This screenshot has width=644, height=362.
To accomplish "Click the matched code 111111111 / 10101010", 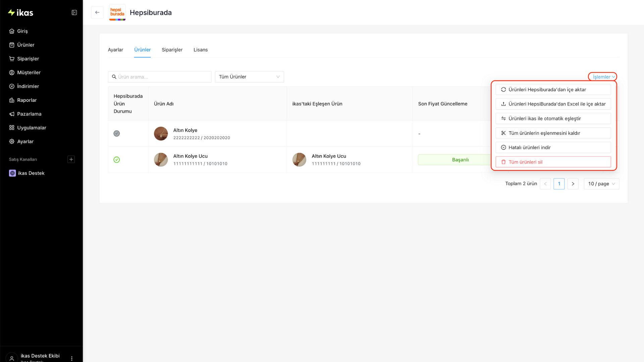I will (336, 164).
